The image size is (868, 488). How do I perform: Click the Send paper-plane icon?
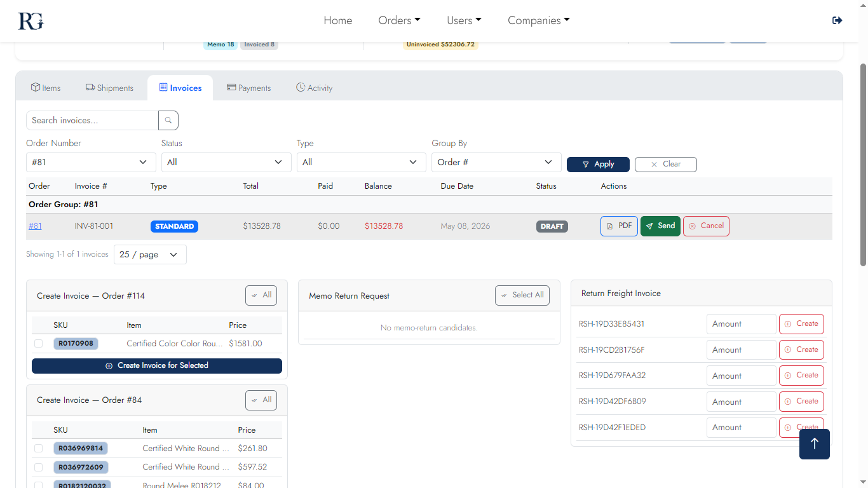649,226
